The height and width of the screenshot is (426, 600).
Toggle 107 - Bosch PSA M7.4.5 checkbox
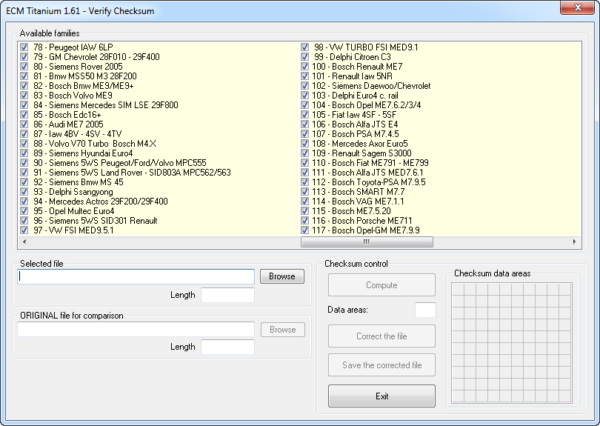pos(305,134)
